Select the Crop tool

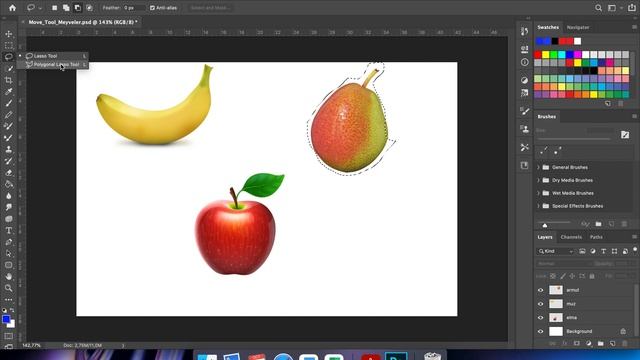point(9,80)
